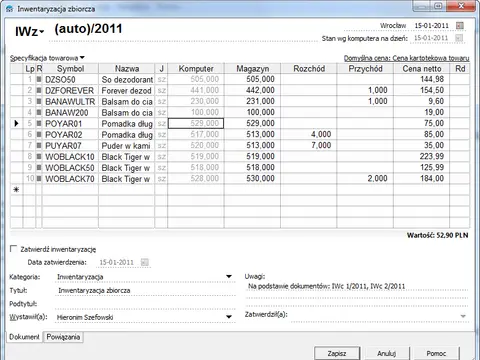Click the Cena netto column header
This screenshot has width=480, height=360.
pos(422,69)
